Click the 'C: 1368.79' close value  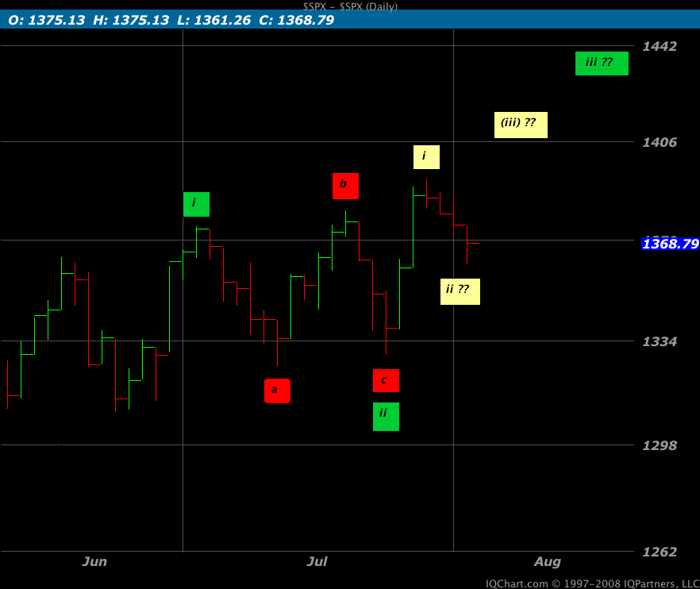tap(297, 20)
